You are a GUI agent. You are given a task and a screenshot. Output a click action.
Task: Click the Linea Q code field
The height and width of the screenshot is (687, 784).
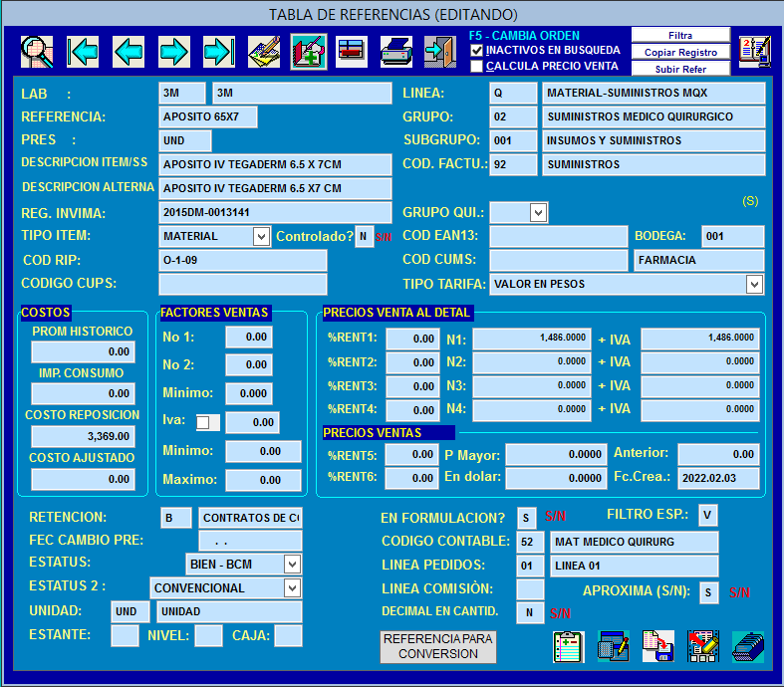coord(513,93)
